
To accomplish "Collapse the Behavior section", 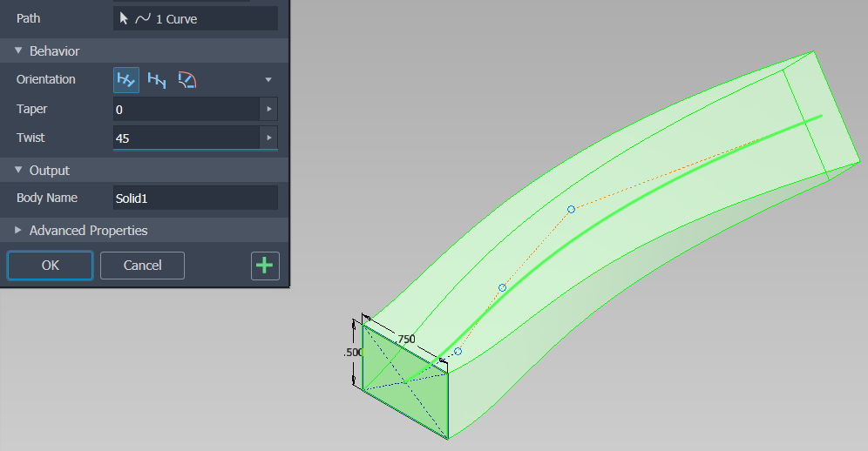I will [18, 50].
